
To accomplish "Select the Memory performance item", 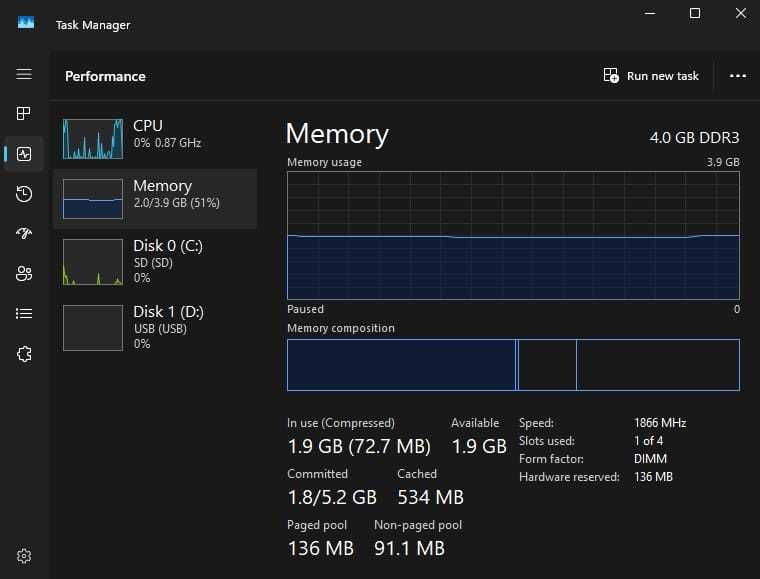I will point(155,198).
